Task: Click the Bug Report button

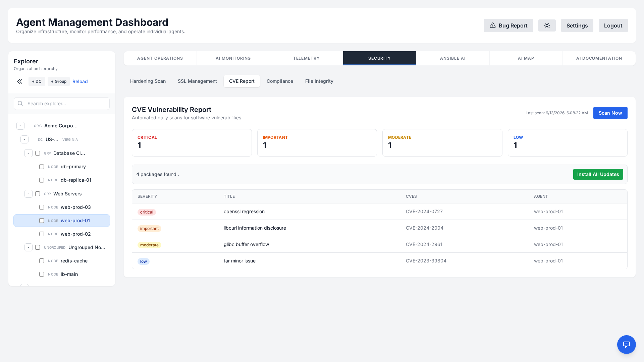Action: (x=508, y=25)
